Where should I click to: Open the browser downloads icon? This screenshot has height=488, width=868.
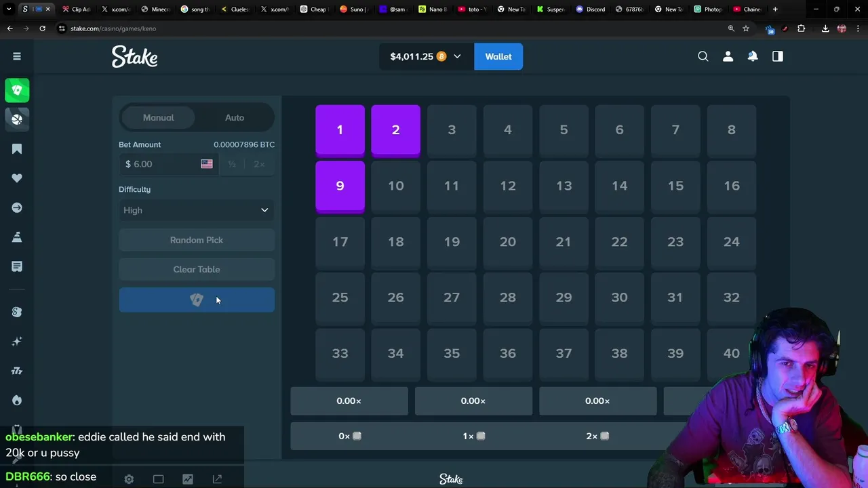(825, 28)
